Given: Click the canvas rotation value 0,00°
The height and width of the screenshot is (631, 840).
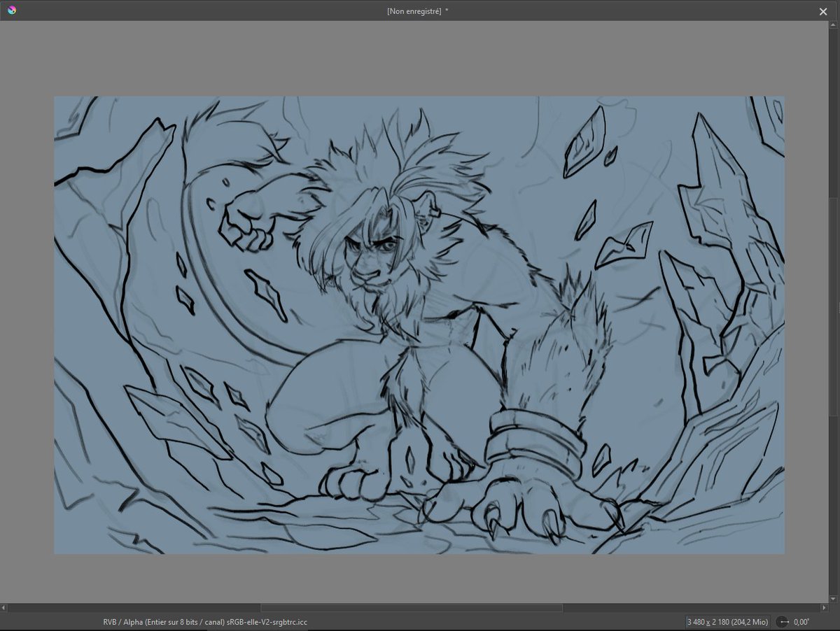Looking at the screenshot, I should coord(801,621).
